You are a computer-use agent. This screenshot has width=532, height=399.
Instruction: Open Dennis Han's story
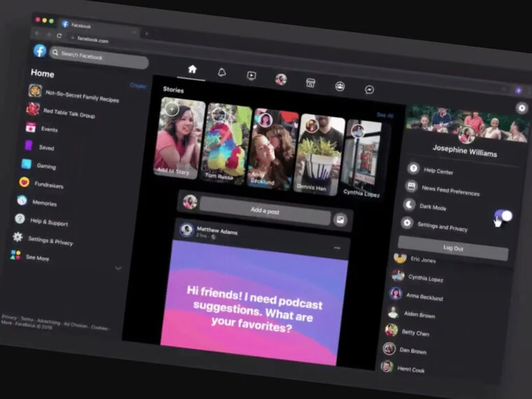[x=318, y=155]
